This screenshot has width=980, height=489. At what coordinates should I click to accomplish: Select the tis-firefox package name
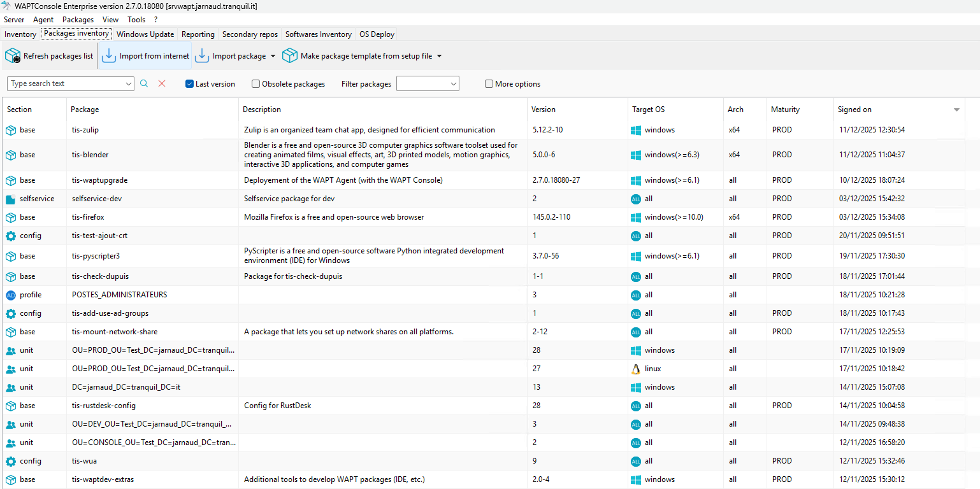[88, 217]
